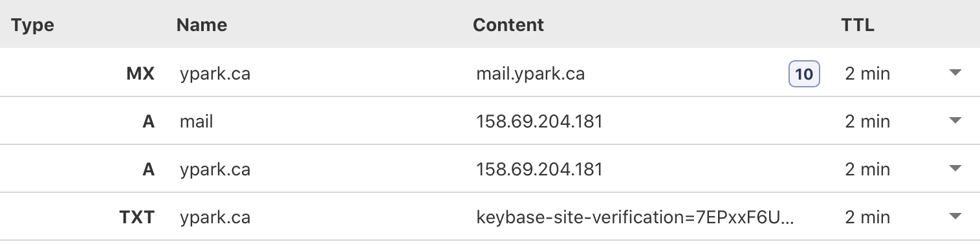The width and height of the screenshot is (980, 244).
Task: Edit the name field of mail record
Action: click(196, 122)
